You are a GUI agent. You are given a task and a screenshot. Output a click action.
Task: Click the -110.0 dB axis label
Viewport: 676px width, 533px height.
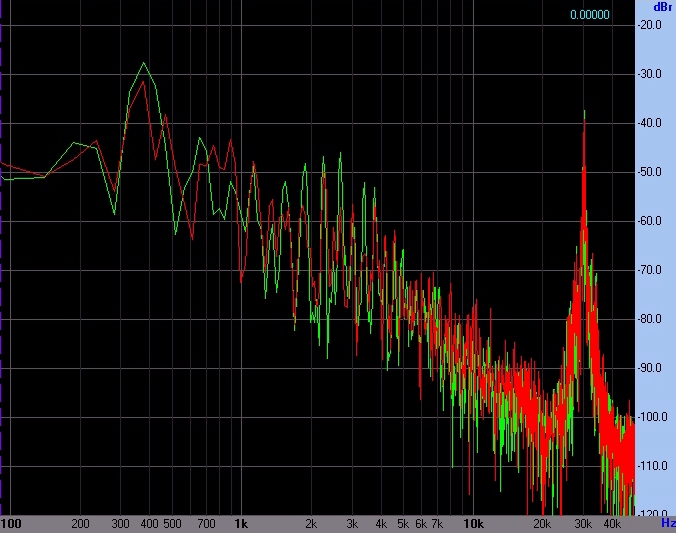652,466
